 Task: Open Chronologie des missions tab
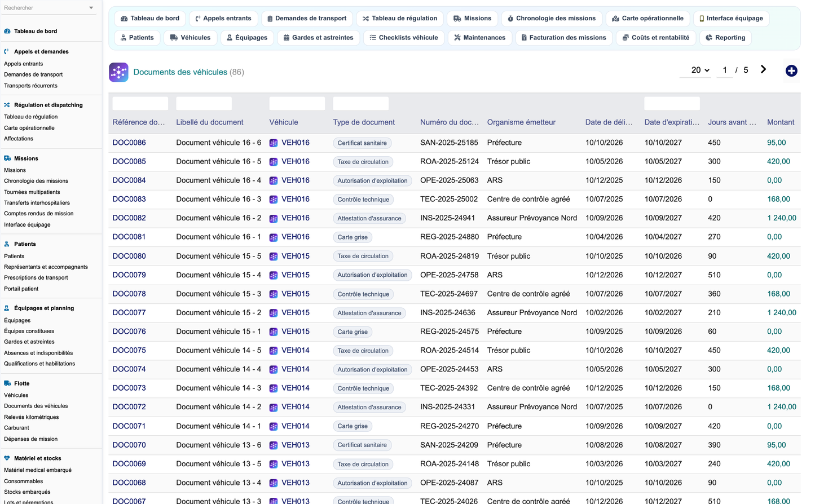(552, 19)
